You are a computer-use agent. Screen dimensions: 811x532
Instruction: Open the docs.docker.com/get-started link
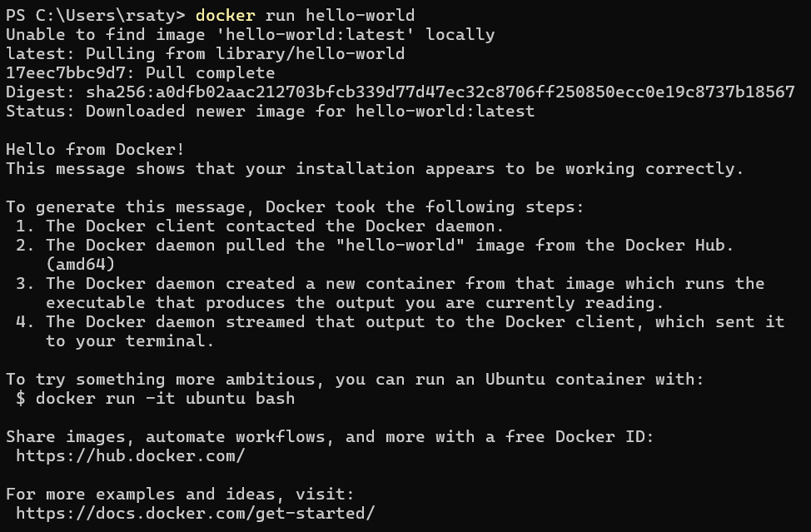196,514
